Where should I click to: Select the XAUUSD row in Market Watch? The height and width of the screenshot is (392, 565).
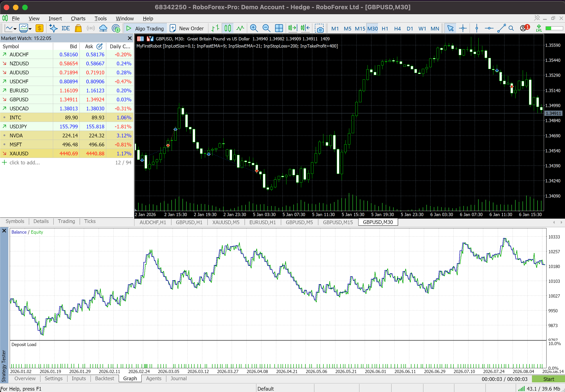pos(67,154)
